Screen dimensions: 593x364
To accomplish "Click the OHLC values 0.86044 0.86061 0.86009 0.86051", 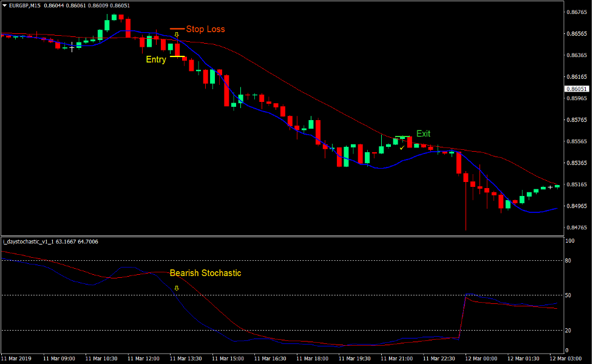I will tap(87, 5).
